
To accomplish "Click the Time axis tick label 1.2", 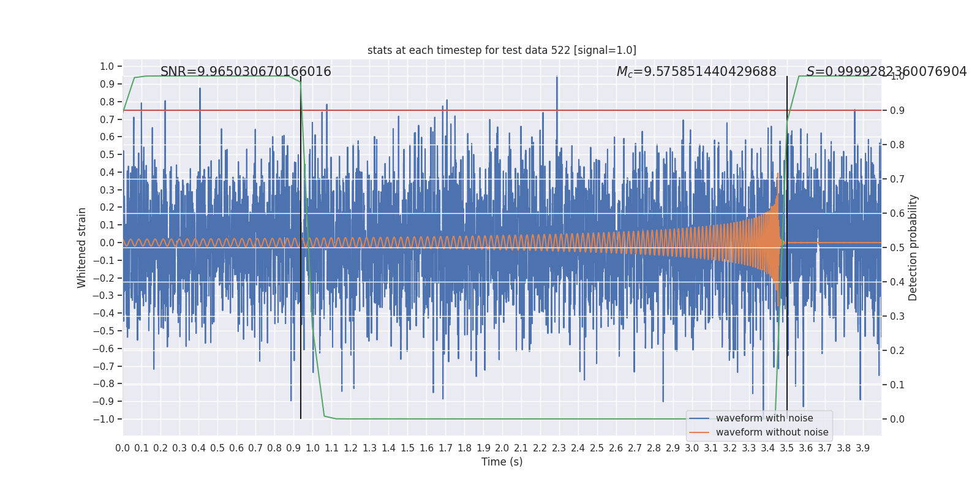I will coord(350,448).
